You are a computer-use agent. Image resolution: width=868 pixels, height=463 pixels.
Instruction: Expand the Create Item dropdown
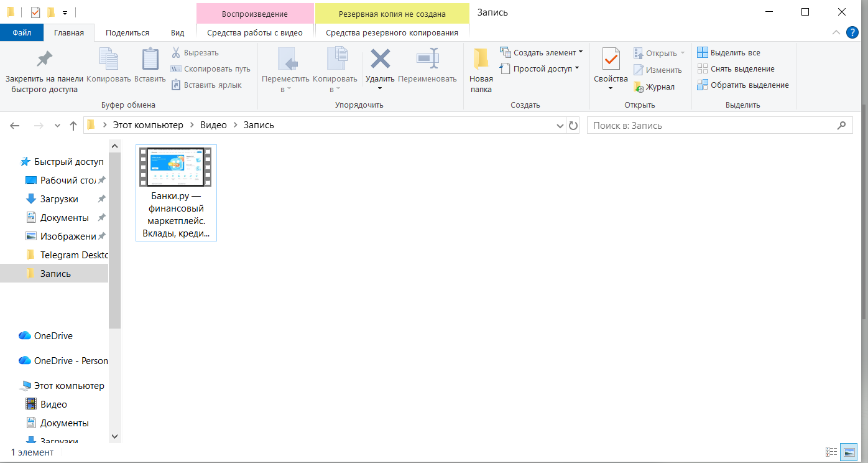[581, 52]
